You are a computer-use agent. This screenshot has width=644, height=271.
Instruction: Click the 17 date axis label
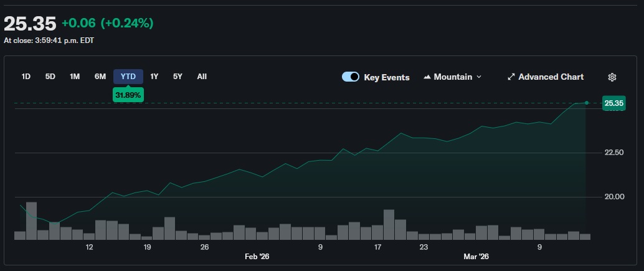(x=378, y=247)
